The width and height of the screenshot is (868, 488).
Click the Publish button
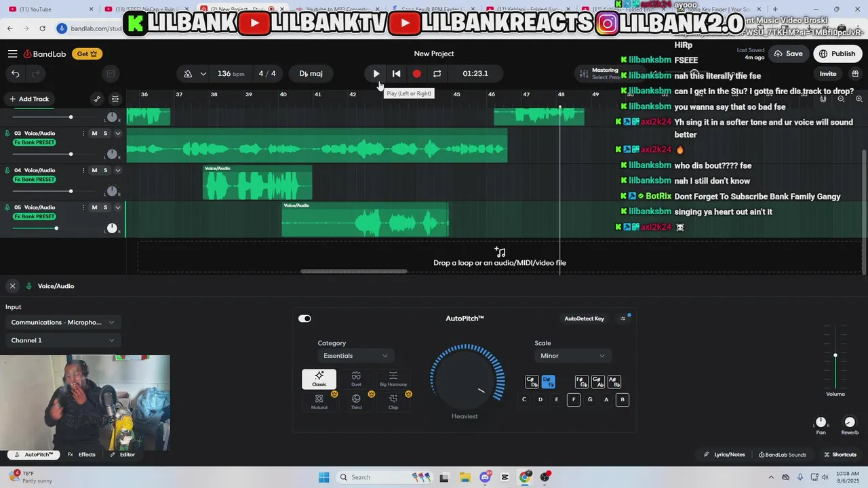point(837,54)
